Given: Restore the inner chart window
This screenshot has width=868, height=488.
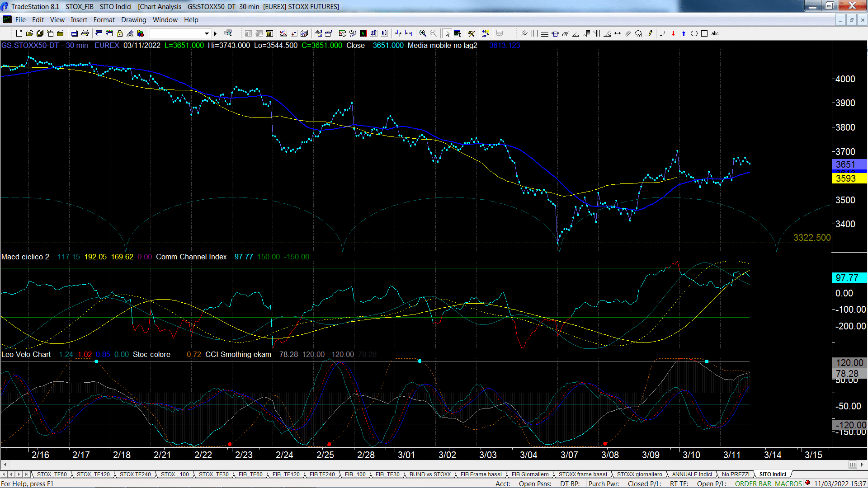Looking at the screenshot, I should point(851,20).
